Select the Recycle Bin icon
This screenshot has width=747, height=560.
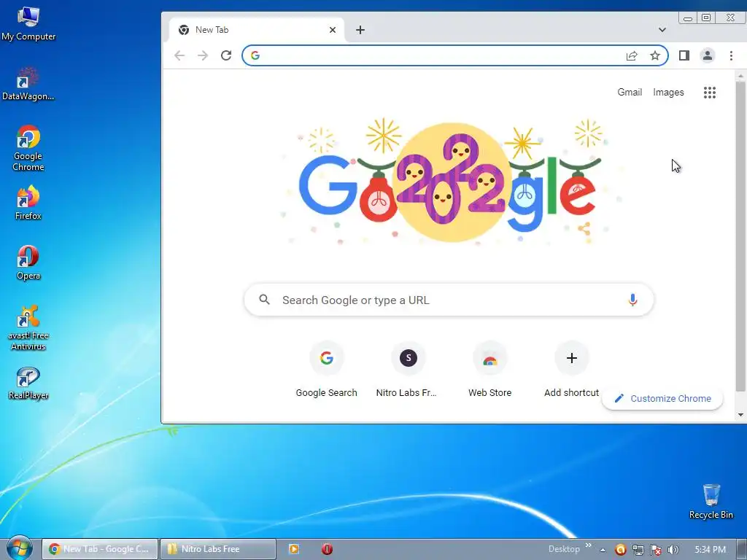[x=711, y=502]
